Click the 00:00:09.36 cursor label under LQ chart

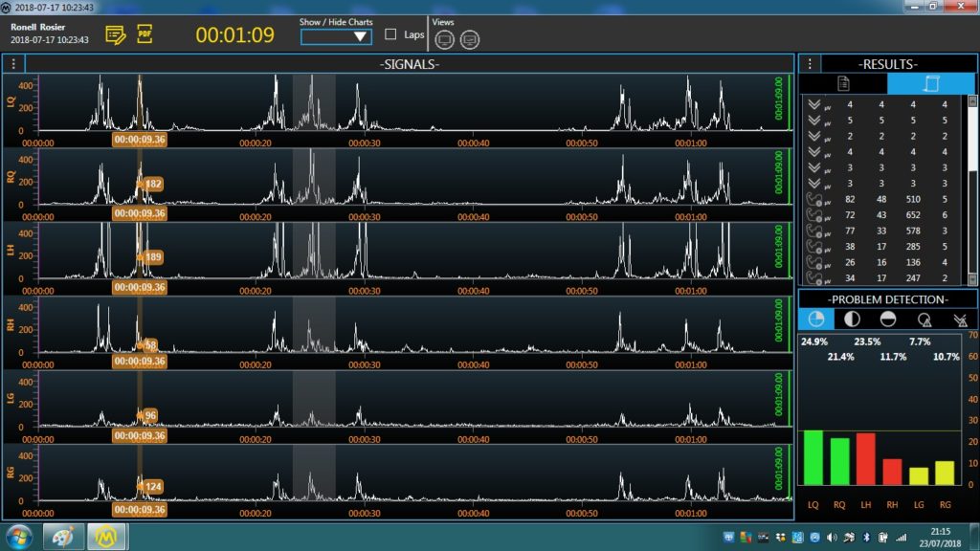(140, 140)
